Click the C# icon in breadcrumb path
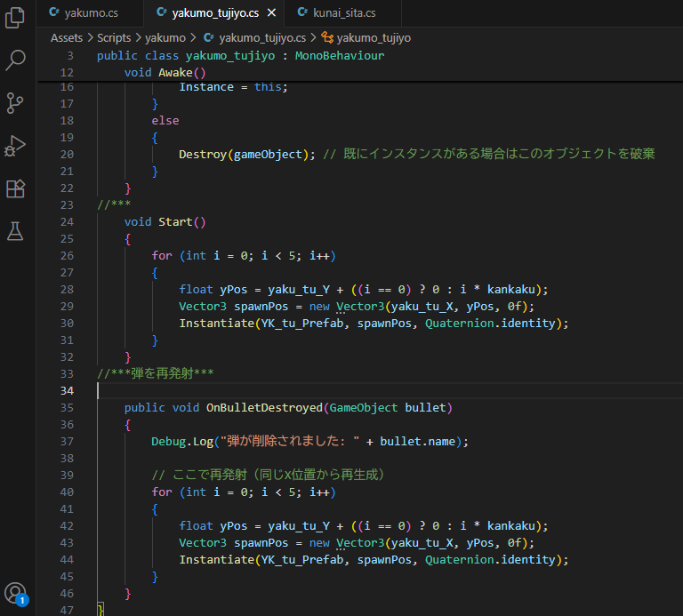The width and height of the screenshot is (683, 616). pos(209,37)
